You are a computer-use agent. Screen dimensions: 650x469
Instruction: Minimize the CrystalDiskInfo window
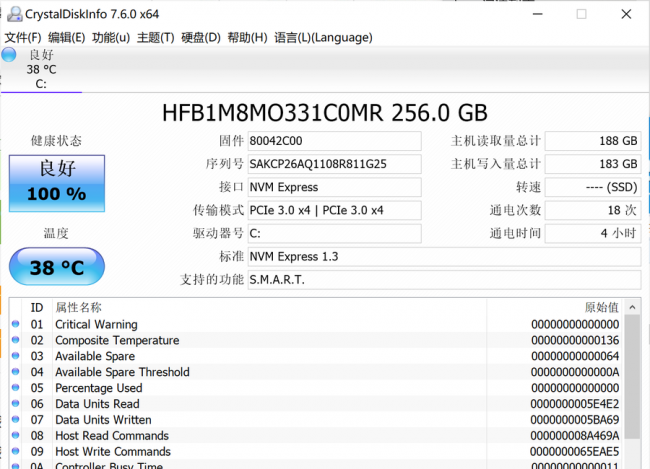(538, 14)
